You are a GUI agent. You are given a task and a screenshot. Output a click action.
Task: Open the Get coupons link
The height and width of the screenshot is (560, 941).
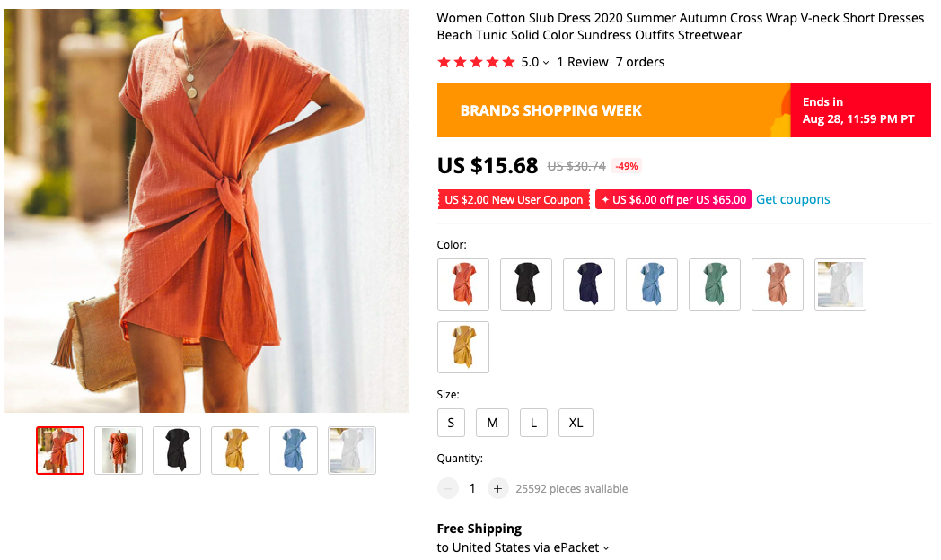click(x=793, y=199)
